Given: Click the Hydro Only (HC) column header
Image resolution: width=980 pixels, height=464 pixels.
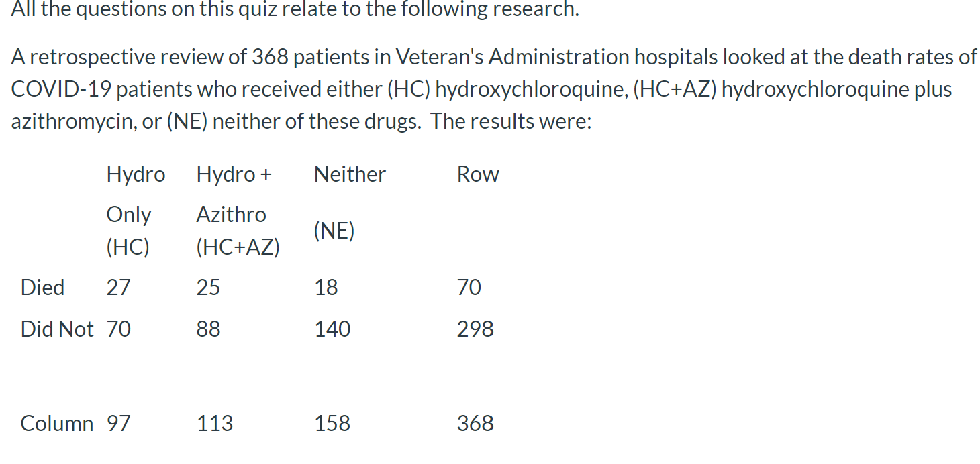Looking at the screenshot, I should [x=136, y=211].
